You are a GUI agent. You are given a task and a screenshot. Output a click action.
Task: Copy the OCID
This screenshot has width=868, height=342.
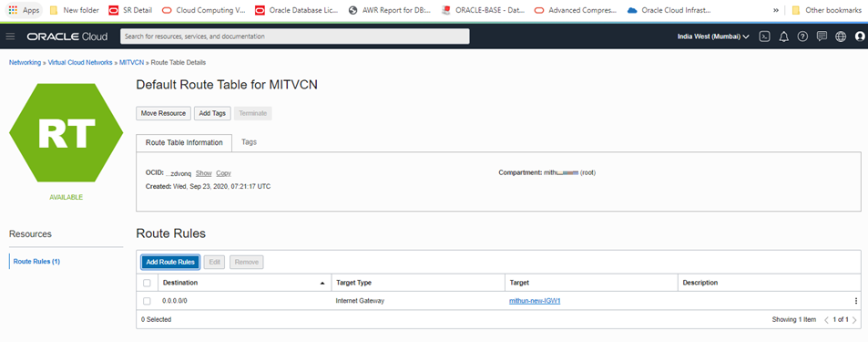[x=224, y=173]
